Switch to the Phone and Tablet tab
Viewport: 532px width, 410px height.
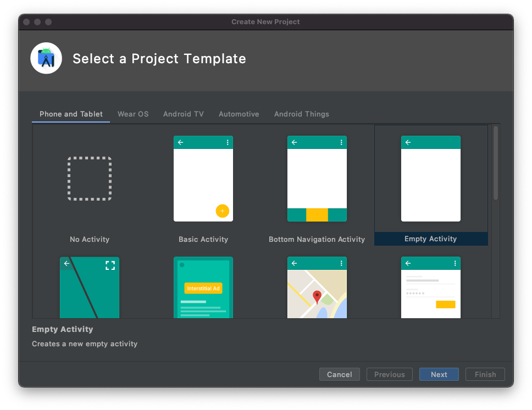pyautogui.click(x=71, y=114)
